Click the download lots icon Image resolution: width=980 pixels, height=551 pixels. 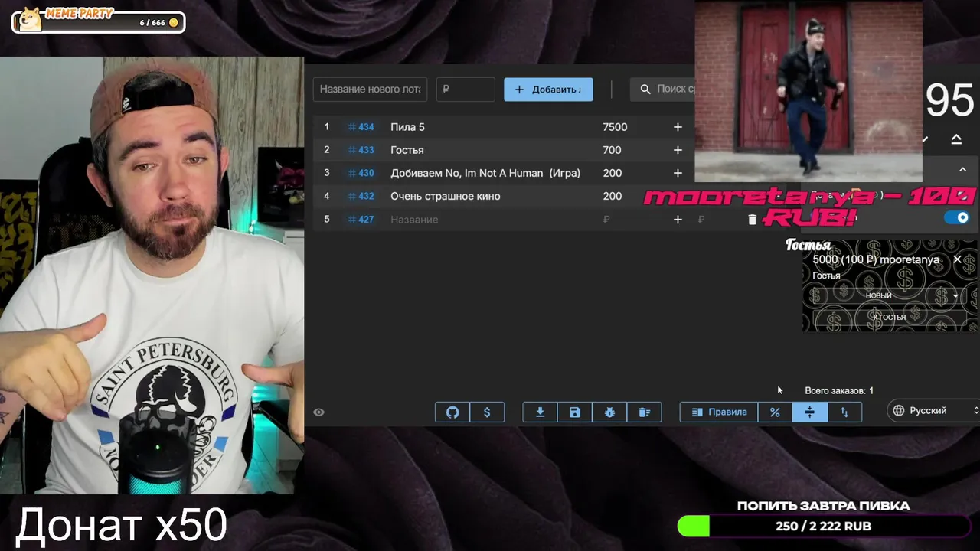coord(540,412)
